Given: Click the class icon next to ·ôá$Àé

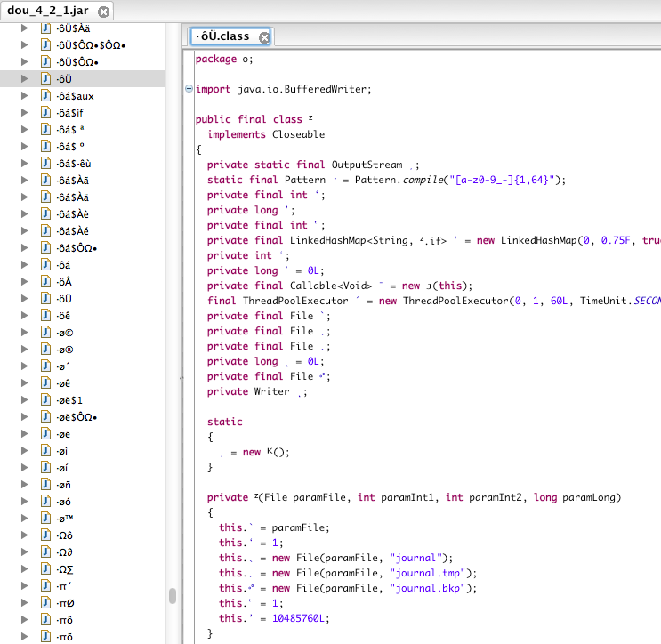Looking at the screenshot, I should (x=45, y=231).
